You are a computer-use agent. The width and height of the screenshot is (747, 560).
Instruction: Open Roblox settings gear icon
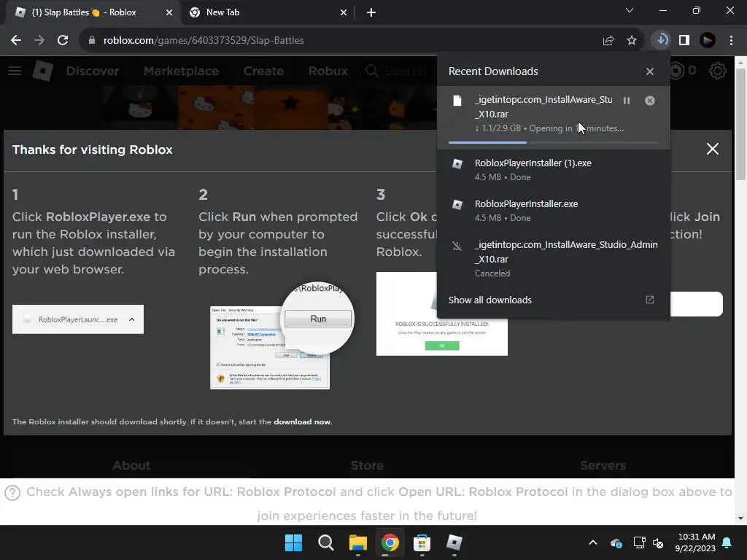(718, 71)
